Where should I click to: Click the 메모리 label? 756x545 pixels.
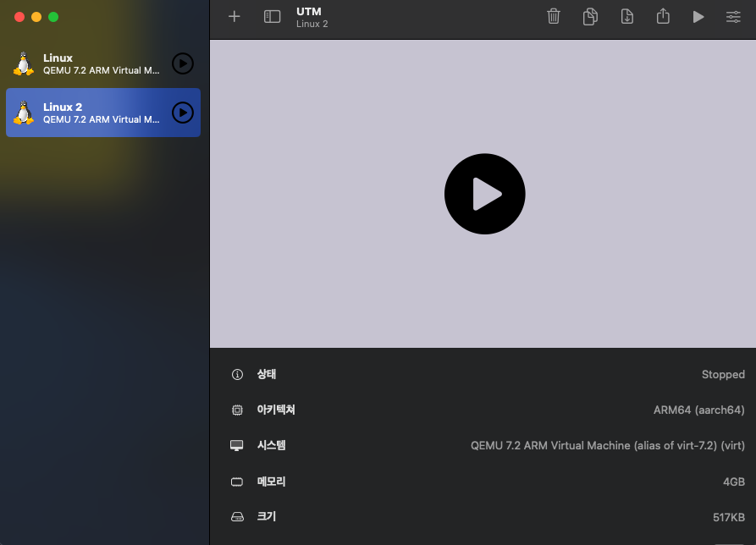[272, 482]
